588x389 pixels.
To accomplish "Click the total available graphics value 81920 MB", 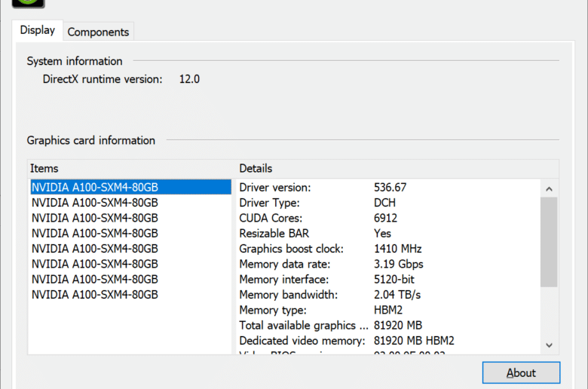I will coord(398,325).
